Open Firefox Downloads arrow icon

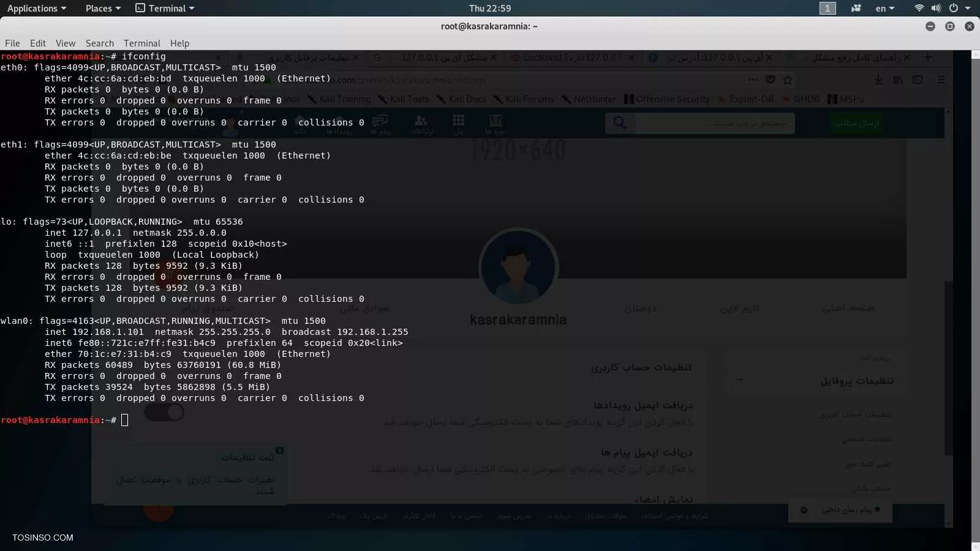[878, 80]
